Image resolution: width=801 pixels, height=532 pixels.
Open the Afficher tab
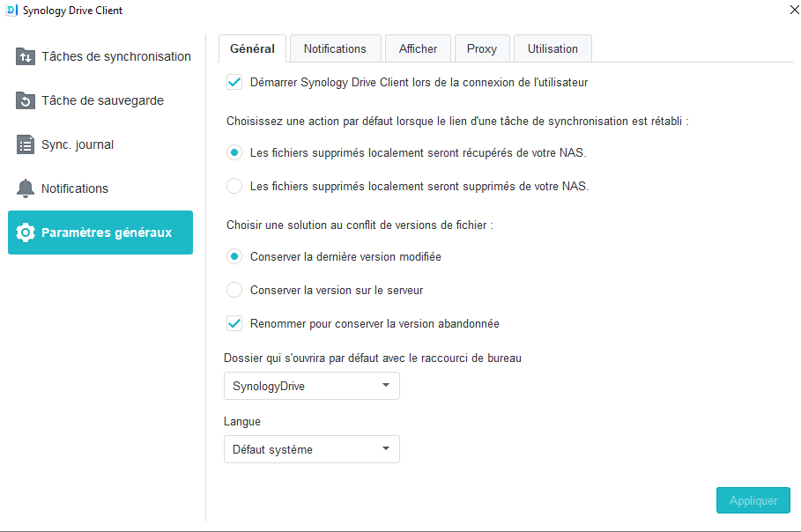coord(418,49)
